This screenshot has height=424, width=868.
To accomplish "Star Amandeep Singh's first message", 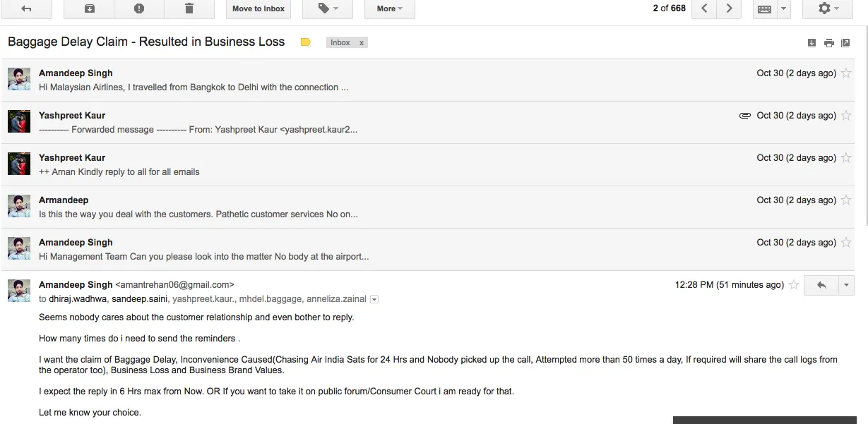I will click(845, 73).
